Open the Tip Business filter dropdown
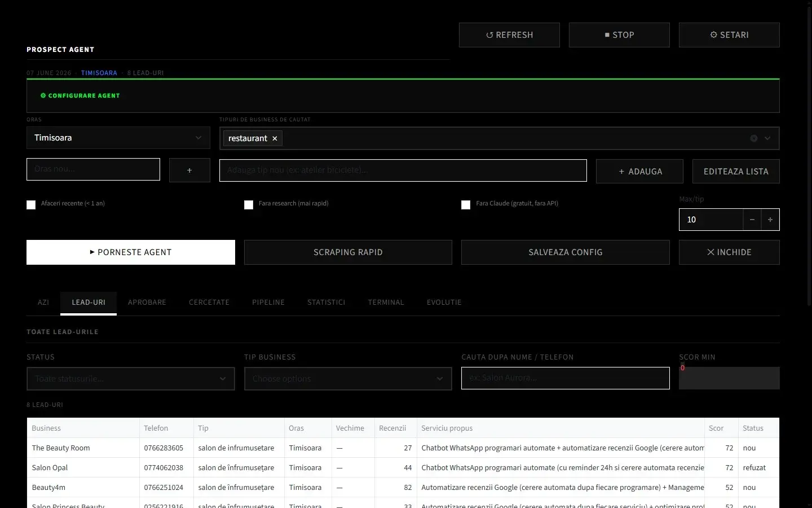812x508 pixels. tap(348, 379)
